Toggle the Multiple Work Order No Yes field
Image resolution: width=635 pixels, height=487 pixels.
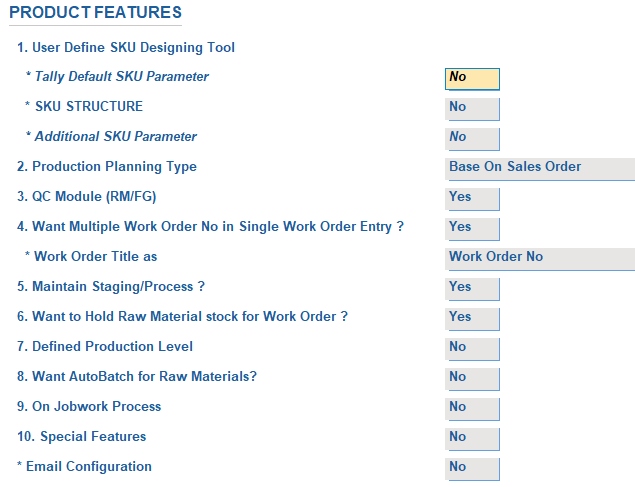coord(472,228)
